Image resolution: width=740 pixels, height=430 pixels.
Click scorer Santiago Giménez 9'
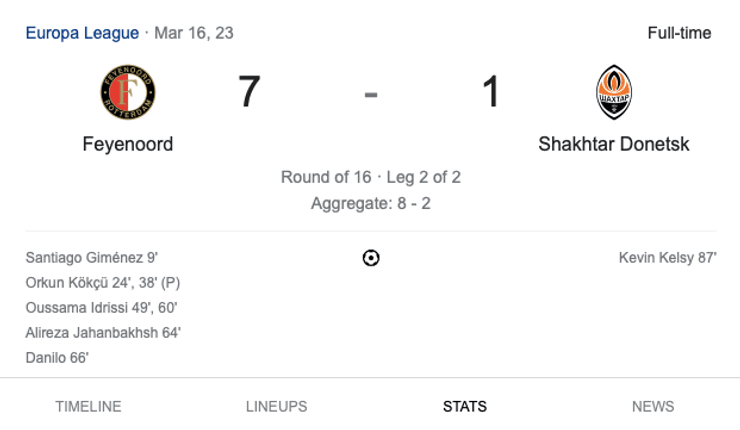(91, 258)
